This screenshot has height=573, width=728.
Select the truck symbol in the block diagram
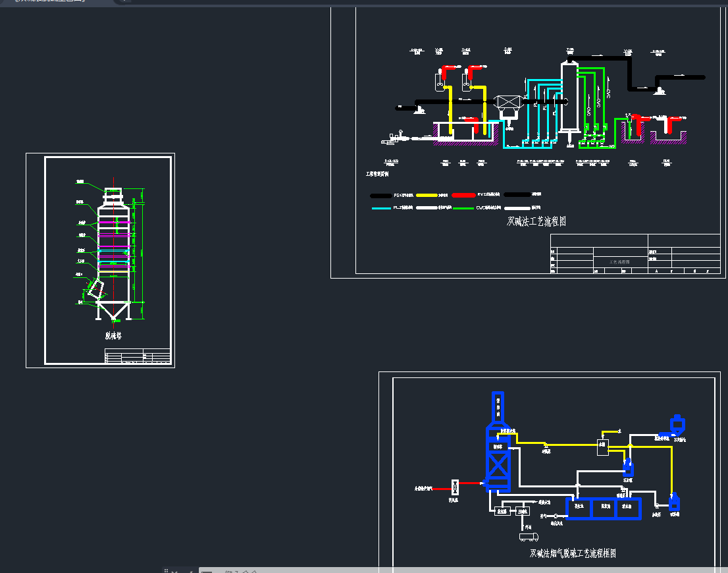pos(529,537)
